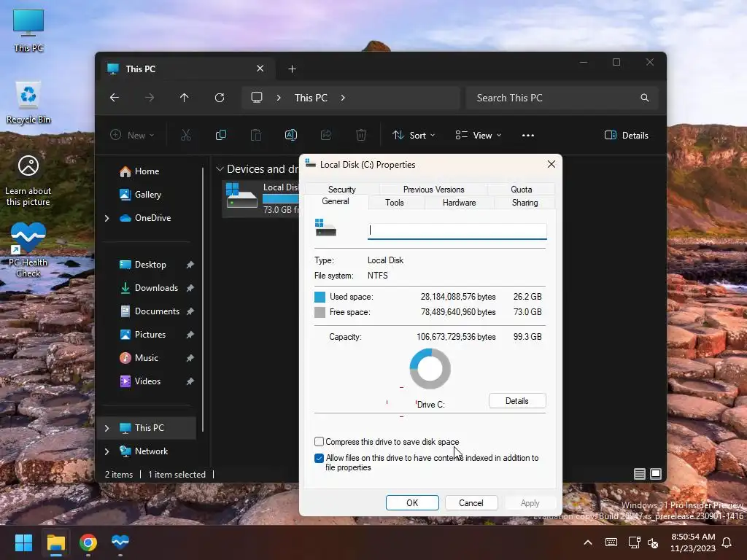Click the Delete trash icon in the toolbar
Viewport: 747px width, 560px height.
(x=361, y=135)
